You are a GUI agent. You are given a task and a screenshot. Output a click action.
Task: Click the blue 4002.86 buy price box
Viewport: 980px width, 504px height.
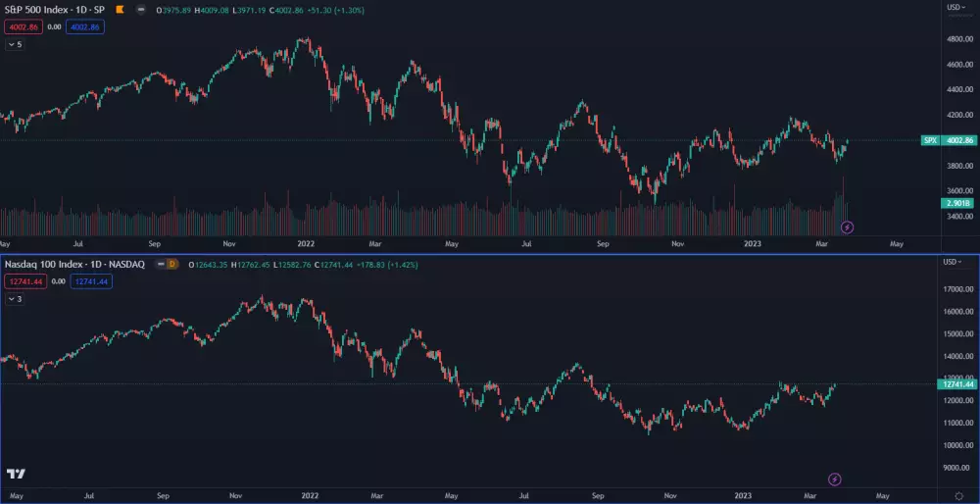pyautogui.click(x=83, y=26)
